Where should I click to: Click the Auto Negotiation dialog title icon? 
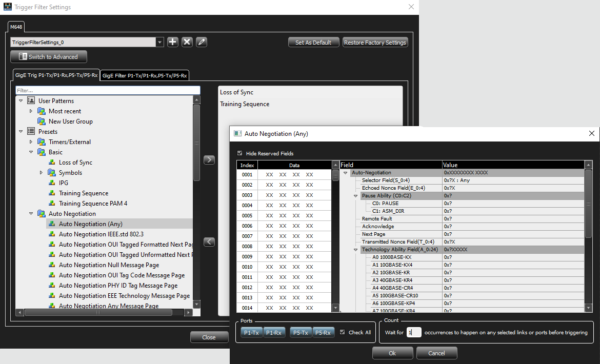(237, 133)
